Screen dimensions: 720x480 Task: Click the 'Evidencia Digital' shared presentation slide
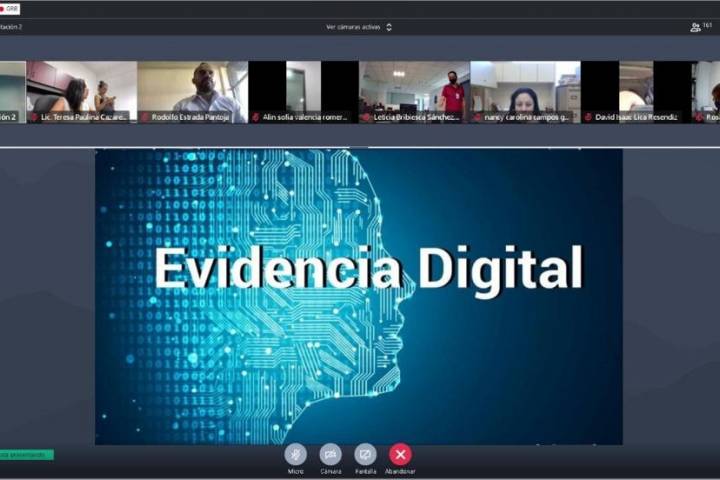click(358, 296)
